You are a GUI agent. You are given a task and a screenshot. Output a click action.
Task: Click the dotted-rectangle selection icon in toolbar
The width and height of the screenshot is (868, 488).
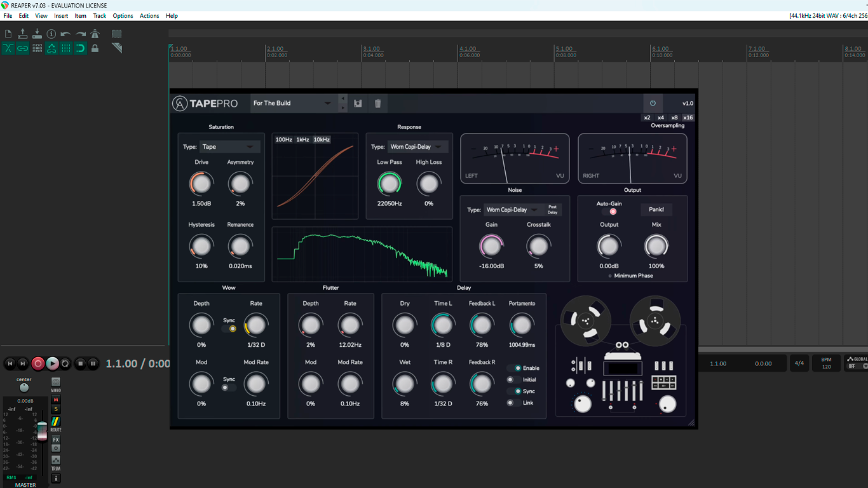[x=116, y=34]
